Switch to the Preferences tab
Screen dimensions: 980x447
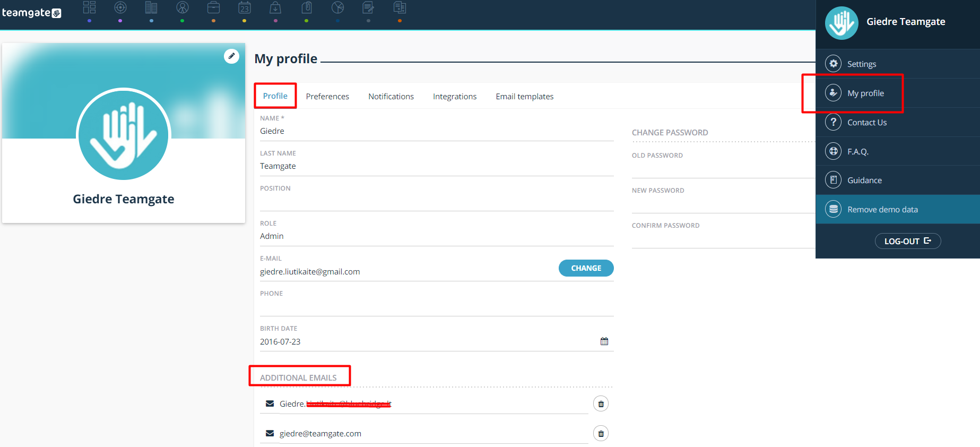pos(327,97)
